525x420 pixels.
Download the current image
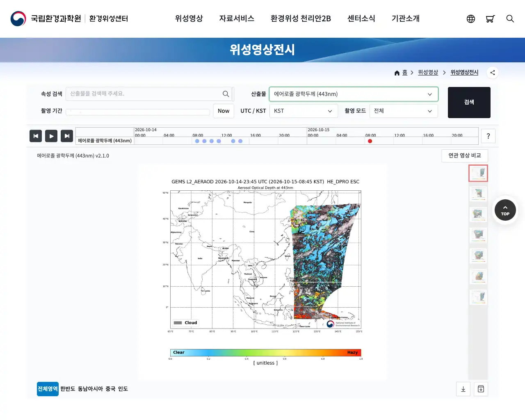point(463,389)
